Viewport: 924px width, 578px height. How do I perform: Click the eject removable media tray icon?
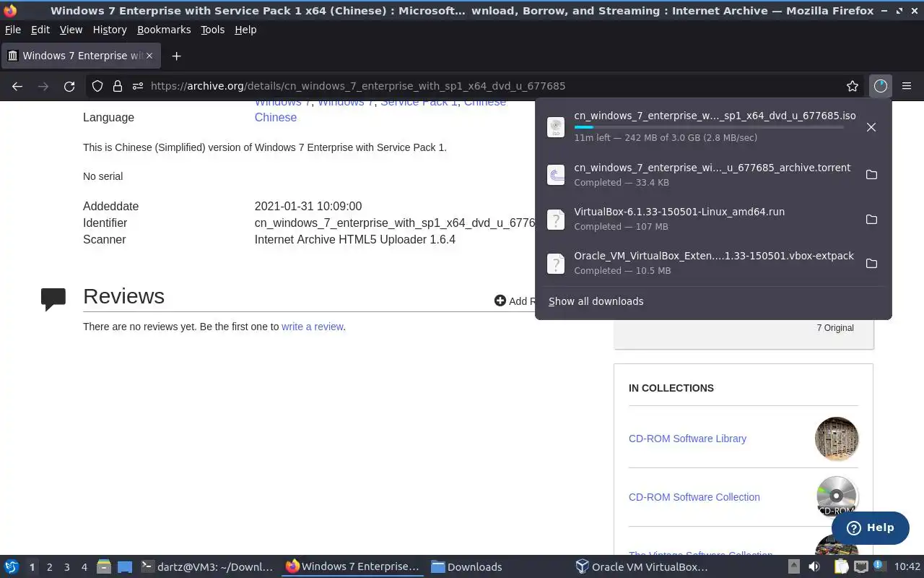[x=793, y=567]
